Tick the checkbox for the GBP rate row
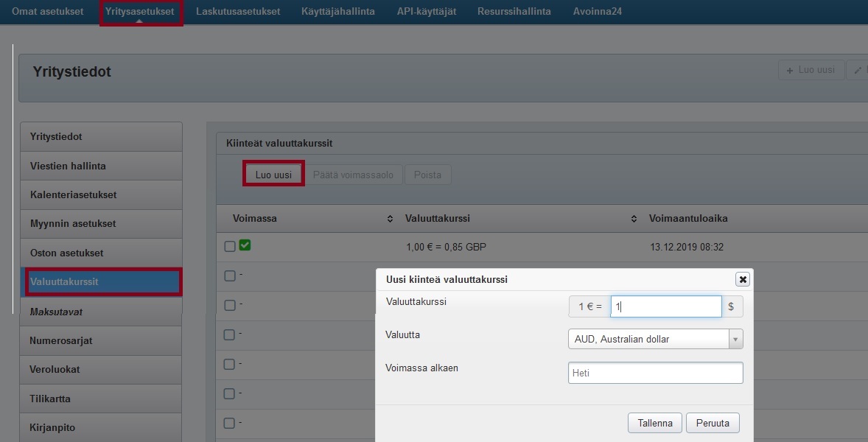The image size is (868, 442). click(x=230, y=247)
